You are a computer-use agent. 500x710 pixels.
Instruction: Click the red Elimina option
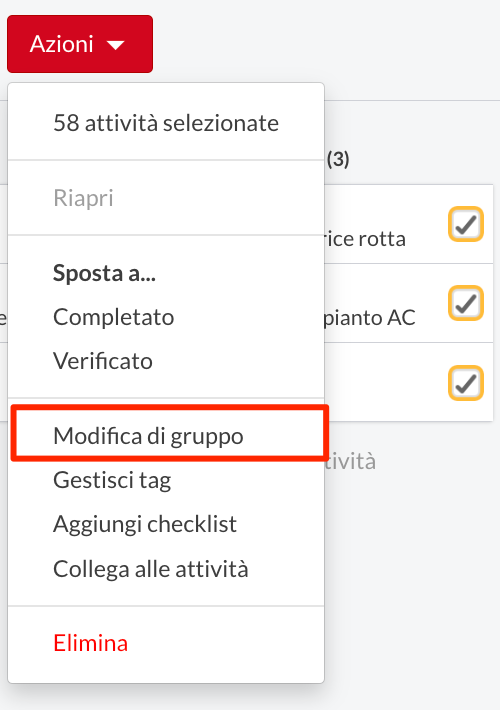(x=91, y=643)
